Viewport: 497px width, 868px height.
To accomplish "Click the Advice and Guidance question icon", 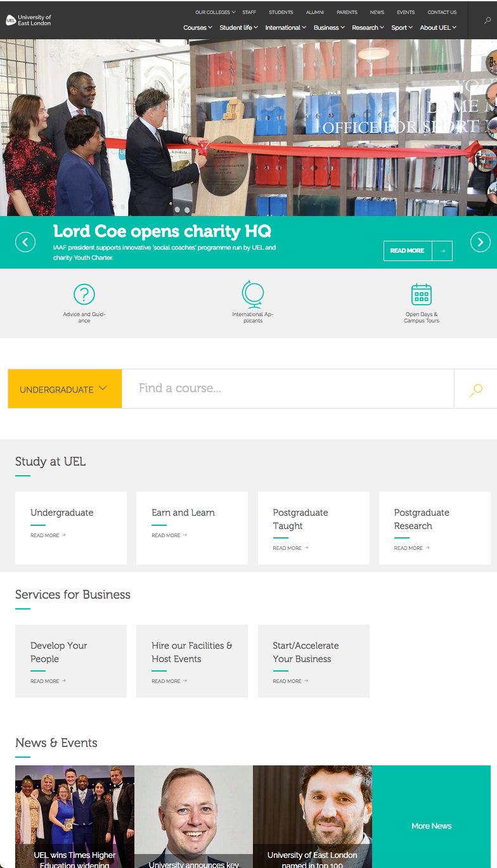I will (84, 295).
